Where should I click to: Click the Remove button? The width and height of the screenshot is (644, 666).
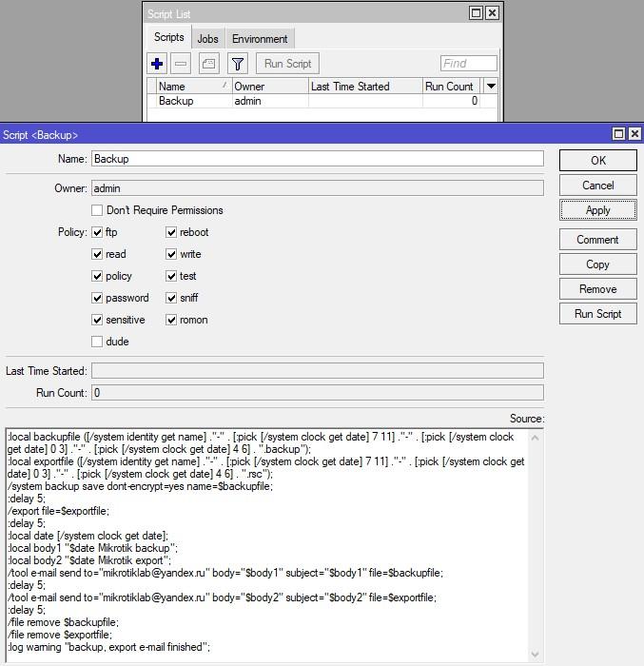tap(597, 289)
